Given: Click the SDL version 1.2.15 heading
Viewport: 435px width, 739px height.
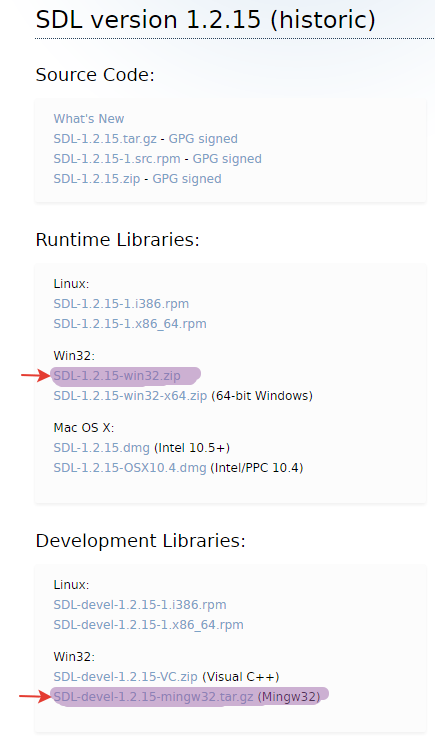Looking at the screenshot, I should coord(205,20).
